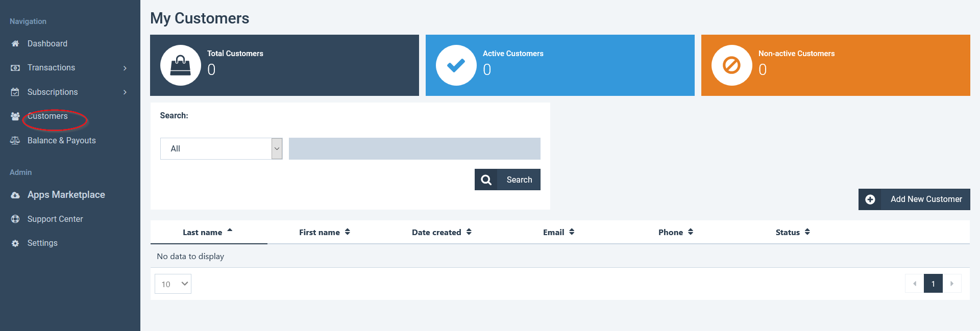Click the Subscriptions calendar icon
This screenshot has height=331, width=980.
click(x=15, y=92)
